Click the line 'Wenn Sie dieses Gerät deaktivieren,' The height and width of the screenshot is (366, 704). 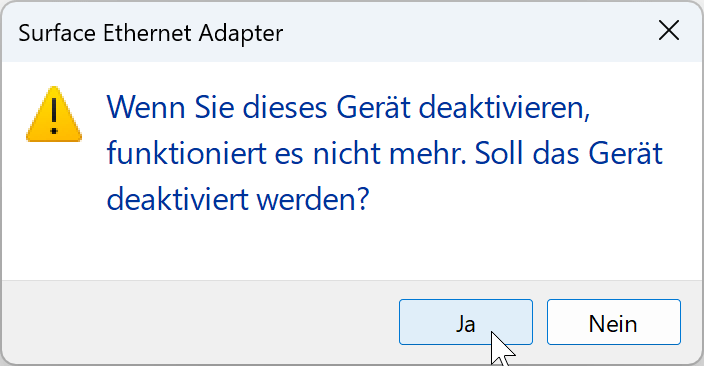(x=348, y=108)
